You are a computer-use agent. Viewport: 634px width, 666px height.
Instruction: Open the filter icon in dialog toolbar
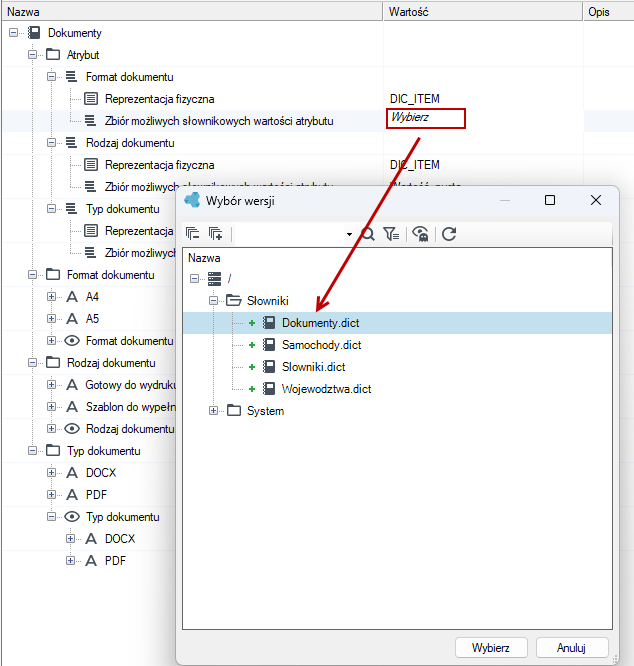coord(391,234)
